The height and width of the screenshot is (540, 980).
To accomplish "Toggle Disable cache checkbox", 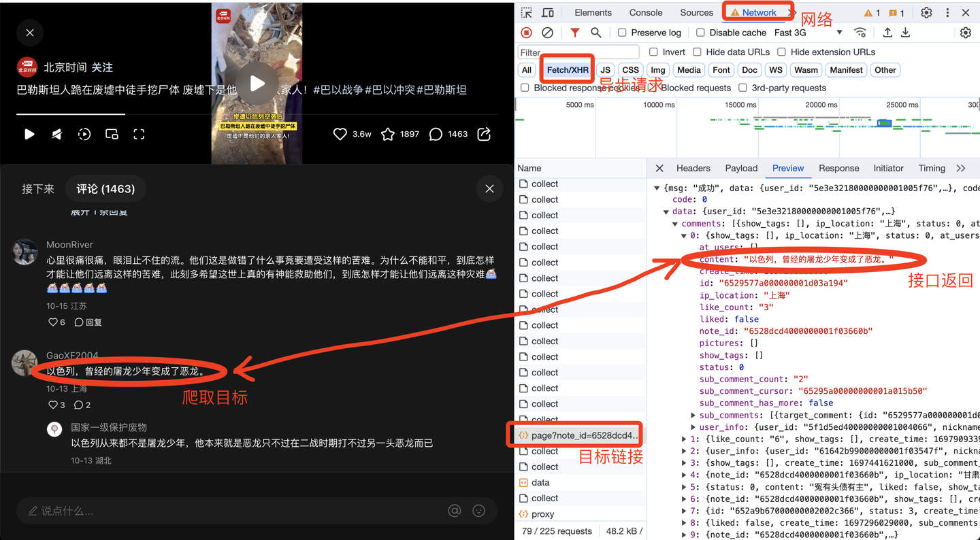I will point(700,33).
